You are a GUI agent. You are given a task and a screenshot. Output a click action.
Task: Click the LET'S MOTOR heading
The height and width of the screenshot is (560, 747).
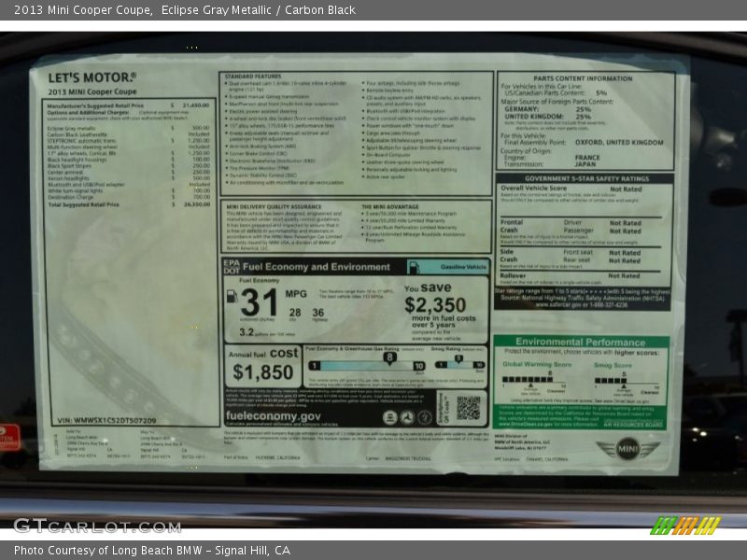92,77
